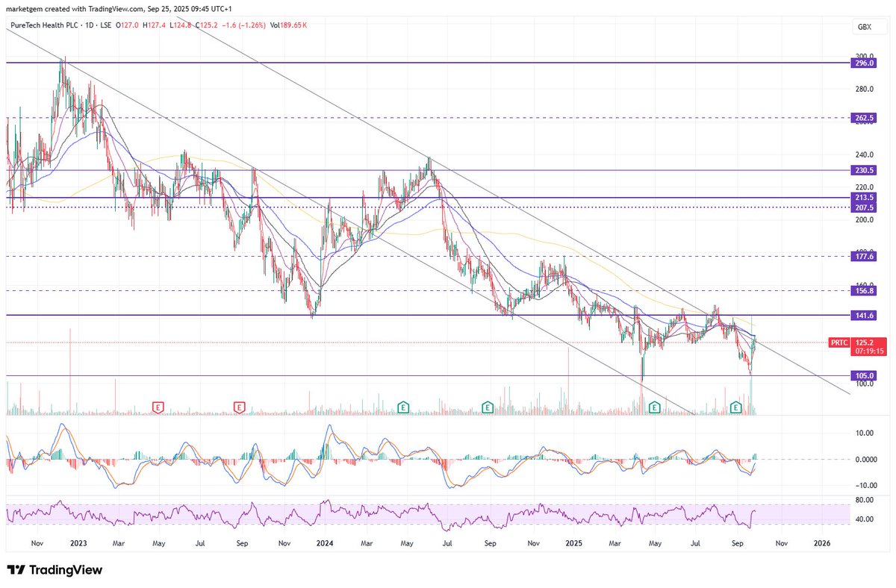Click the green earnings icon near September 2024
This screenshot has height=588, width=896.
[x=488, y=407]
